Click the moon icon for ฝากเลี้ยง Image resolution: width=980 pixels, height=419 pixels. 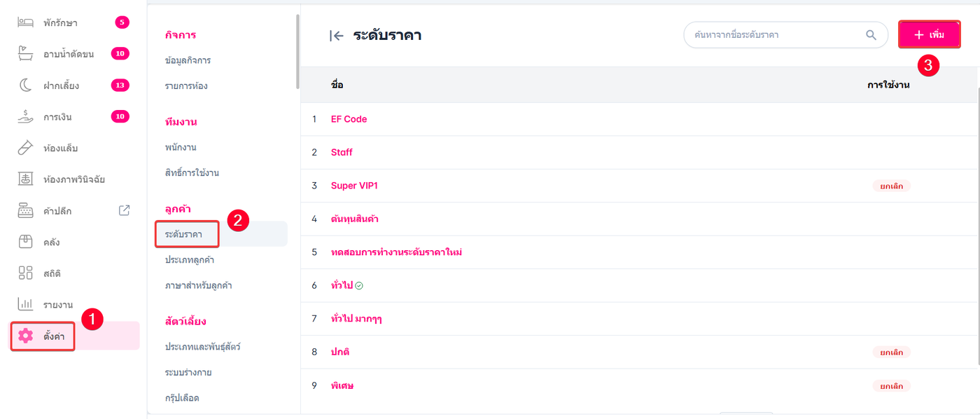coord(25,85)
